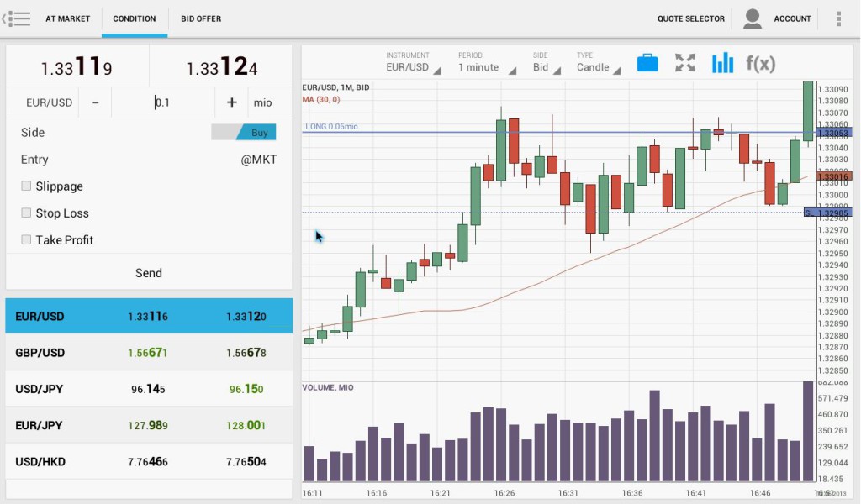
Task: Click USD/JPY bid price 96.145
Action: tap(148, 389)
